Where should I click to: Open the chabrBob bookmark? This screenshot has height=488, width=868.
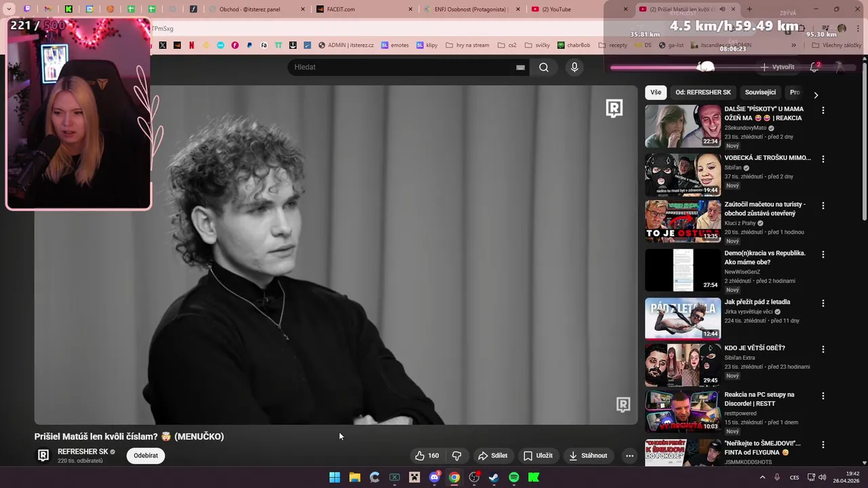pyautogui.click(x=574, y=45)
